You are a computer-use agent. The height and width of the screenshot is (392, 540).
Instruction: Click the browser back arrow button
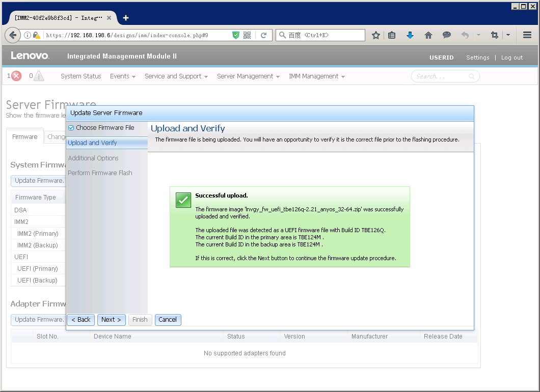[x=13, y=35]
